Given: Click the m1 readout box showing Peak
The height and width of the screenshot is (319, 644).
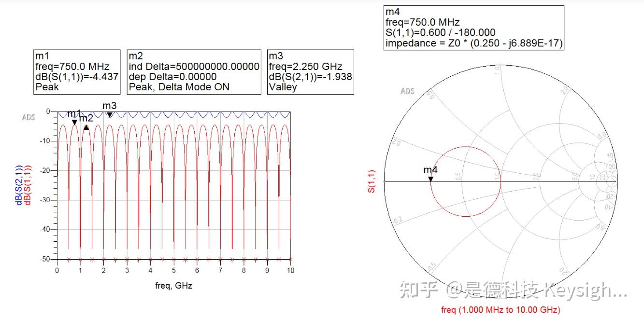Looking at the screenshot, I should 77,71.
